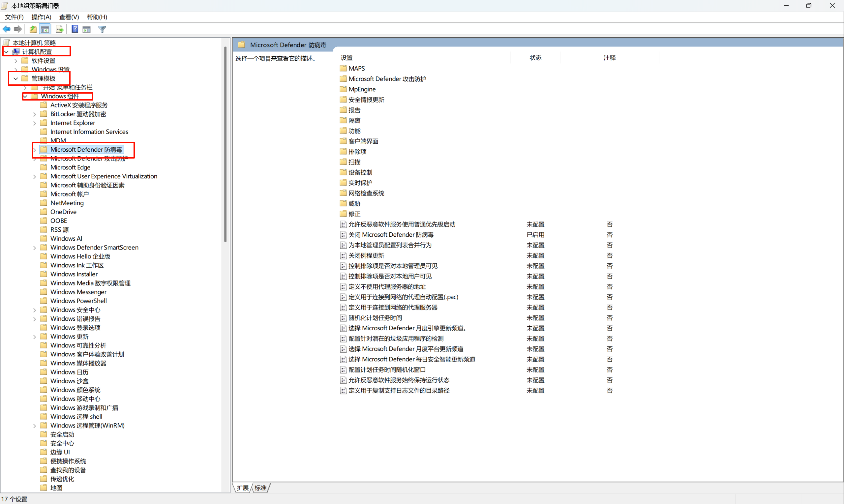Viewport: 844px width, 504px height.
Task: Expand the Windows 安全中心 tree node
Action: (x=35, y=310)
